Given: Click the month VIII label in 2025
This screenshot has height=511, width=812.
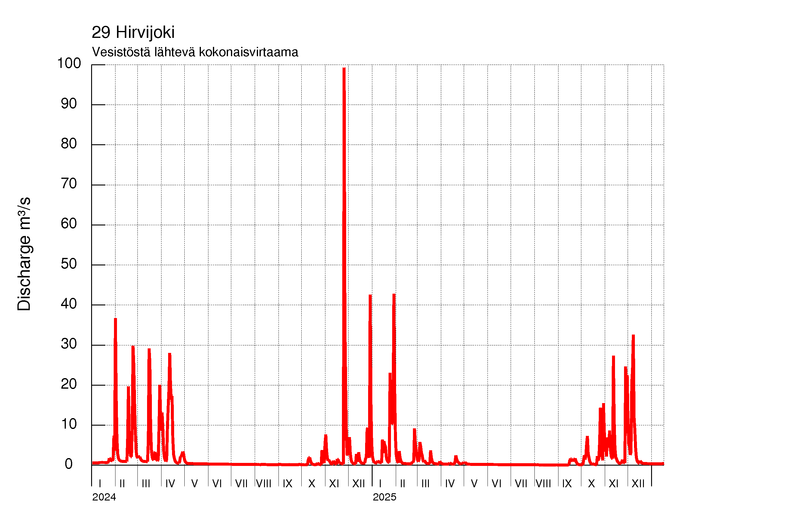Looking at the screenshot, I should tap(543, 484).
